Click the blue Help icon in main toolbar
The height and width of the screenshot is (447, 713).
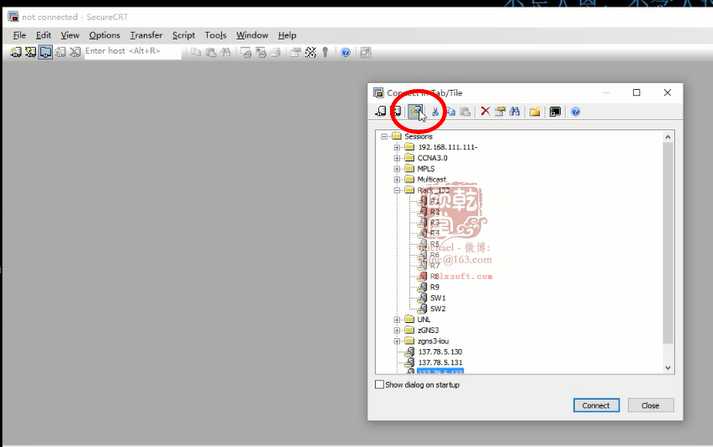(x=346, y=53)
